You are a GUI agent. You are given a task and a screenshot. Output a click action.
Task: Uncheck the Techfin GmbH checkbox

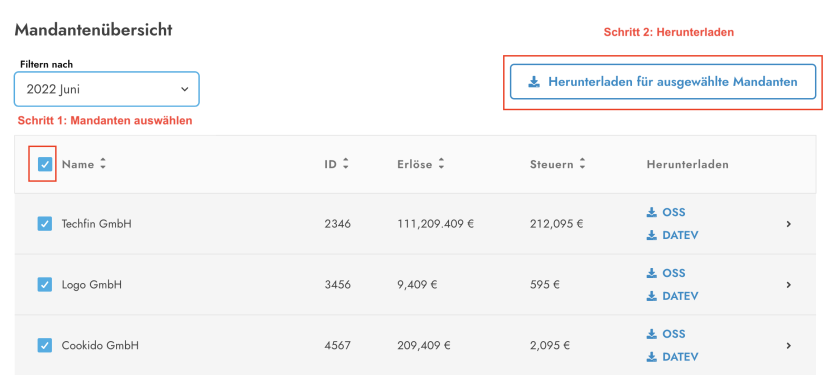45,224
